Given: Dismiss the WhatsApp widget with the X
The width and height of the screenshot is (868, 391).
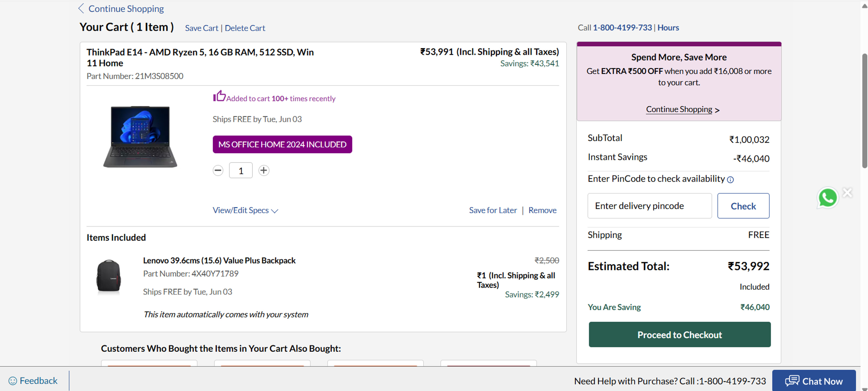Looking at the screenshot, I should (847, 193).
